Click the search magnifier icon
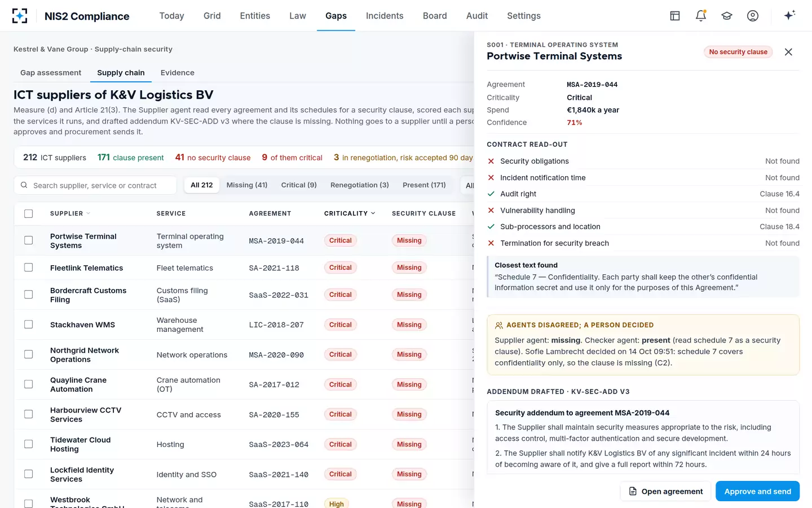The width and height of the screenshot is (812, 508). click(x=24, y=185)
